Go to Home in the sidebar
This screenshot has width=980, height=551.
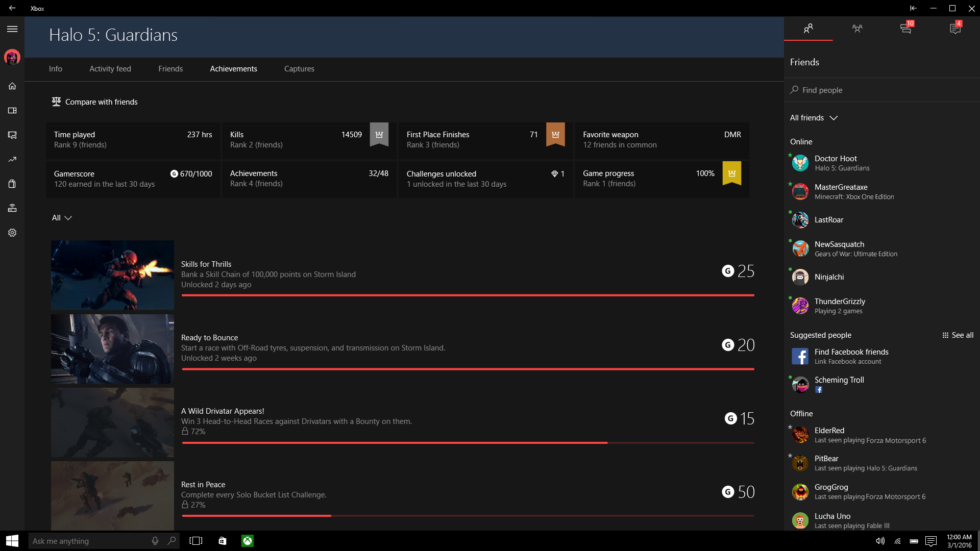click(12, 86)
